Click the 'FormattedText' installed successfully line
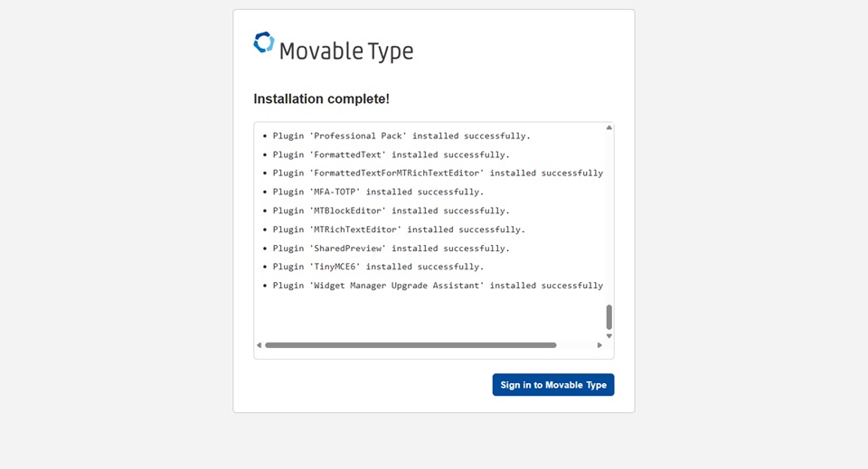 [391, 155]
